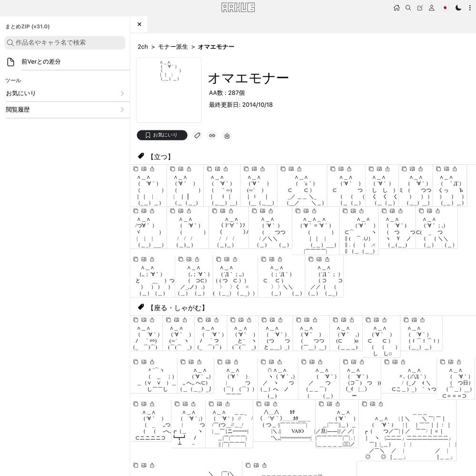This screenshot has height=476, width=476.
Task: Navigate to the 2ch breadcrumb
Action: 143,47
